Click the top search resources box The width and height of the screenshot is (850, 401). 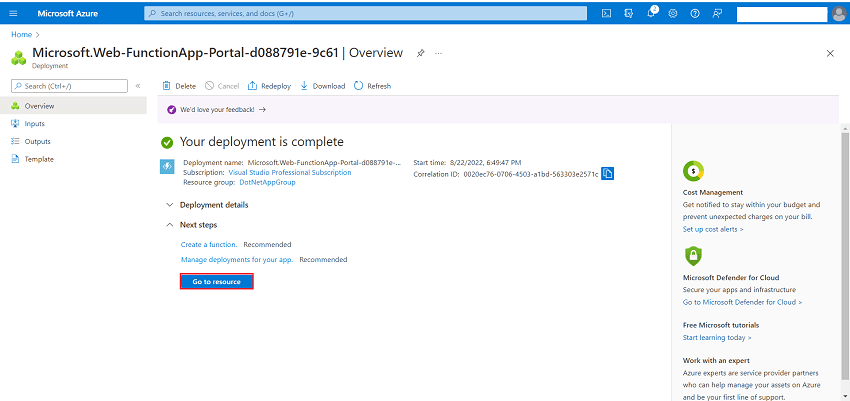click(365, 14)
